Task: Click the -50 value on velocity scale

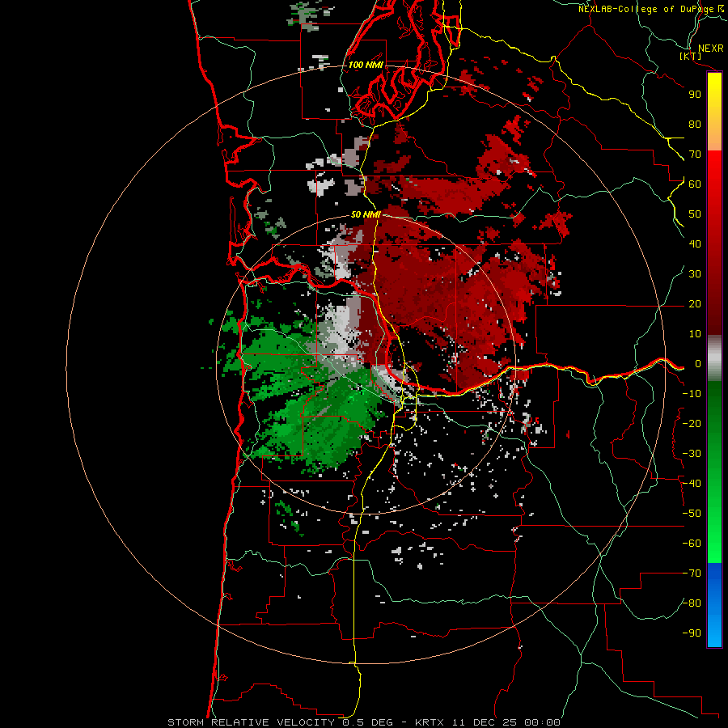Action: point(692,514)
